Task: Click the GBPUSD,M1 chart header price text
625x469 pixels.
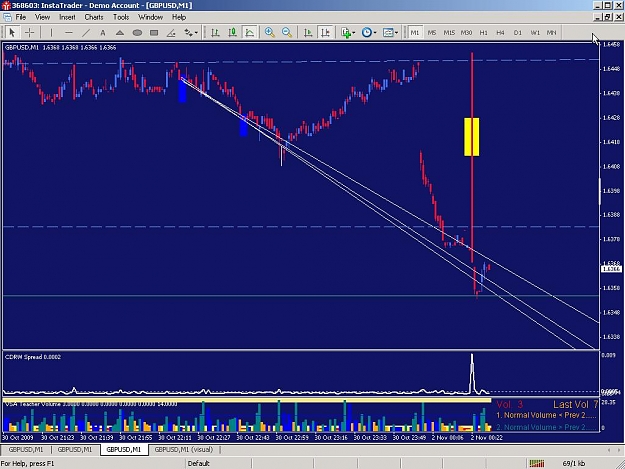Action: click(61, 47)
